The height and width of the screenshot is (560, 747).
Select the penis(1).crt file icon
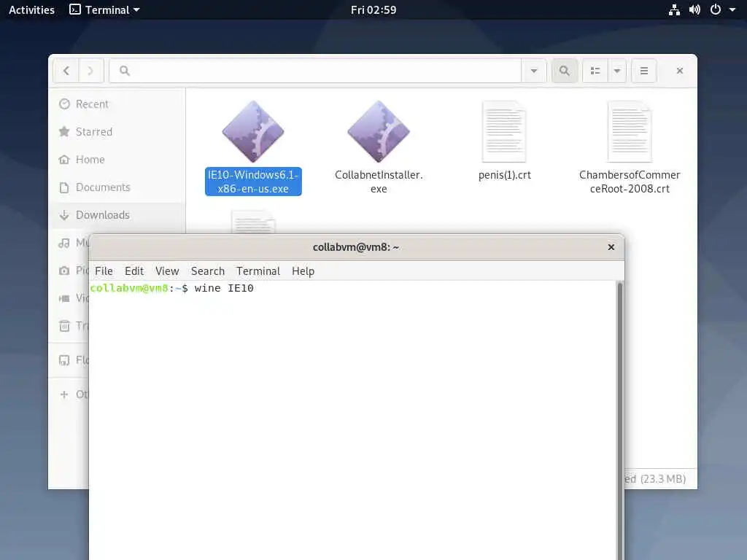(x=504, y=131)
